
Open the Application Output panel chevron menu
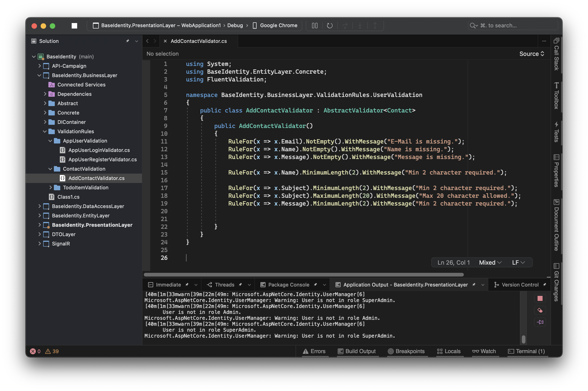tap(483, 285)
